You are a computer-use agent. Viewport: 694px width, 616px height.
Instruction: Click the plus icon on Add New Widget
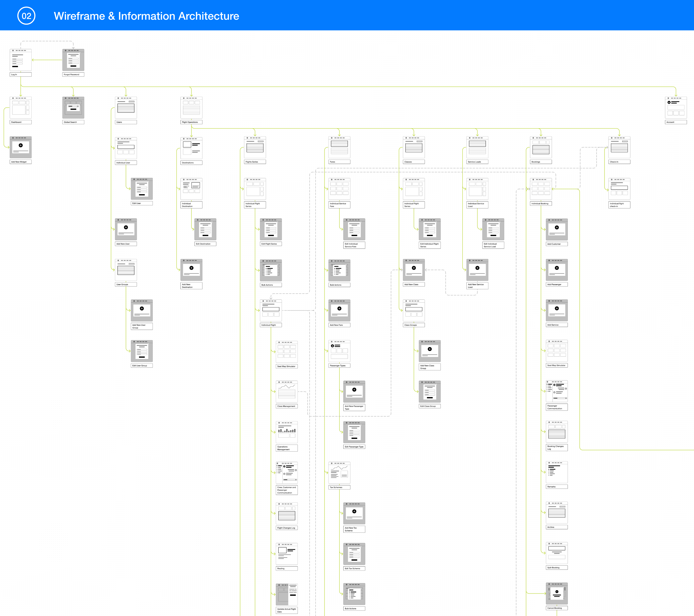tap(21, 145)
